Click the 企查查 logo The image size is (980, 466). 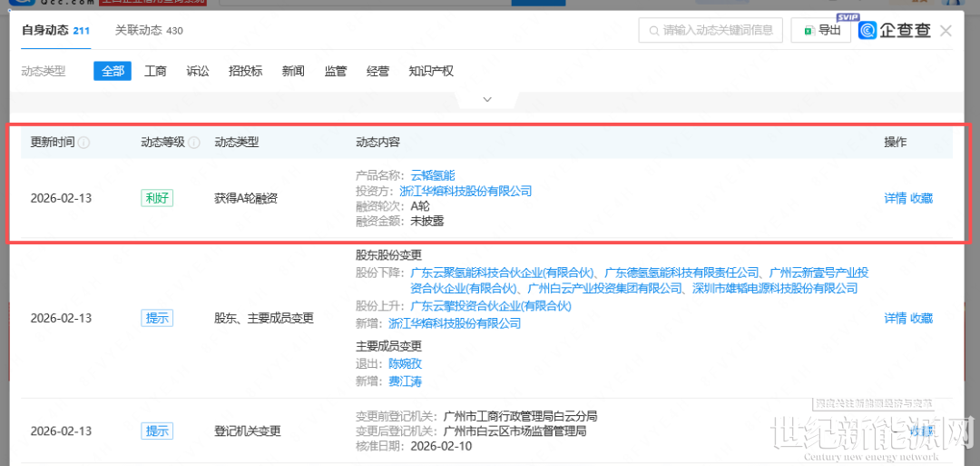pos(896,31)
